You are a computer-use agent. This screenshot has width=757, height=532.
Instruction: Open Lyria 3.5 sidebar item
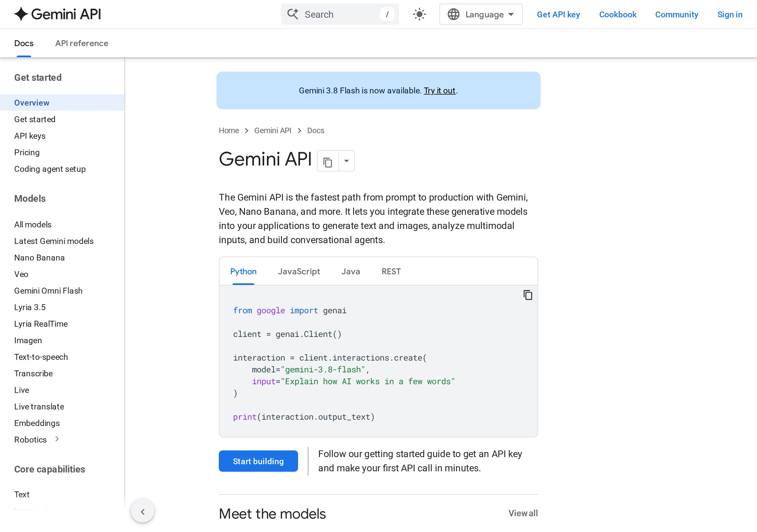(30, 307)
